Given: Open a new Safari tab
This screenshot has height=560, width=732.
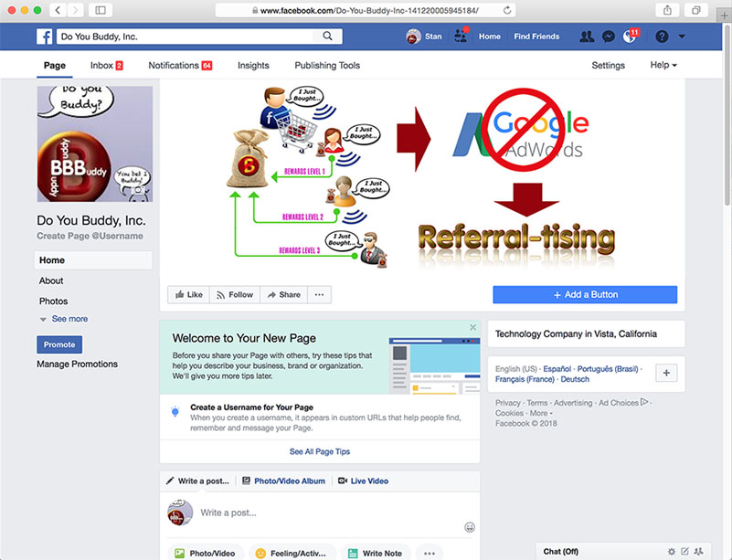Looking at the screenshot, I should [724, 16].
